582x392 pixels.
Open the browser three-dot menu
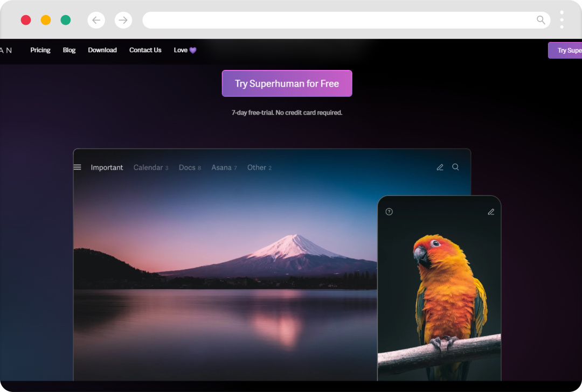[562, 20]
